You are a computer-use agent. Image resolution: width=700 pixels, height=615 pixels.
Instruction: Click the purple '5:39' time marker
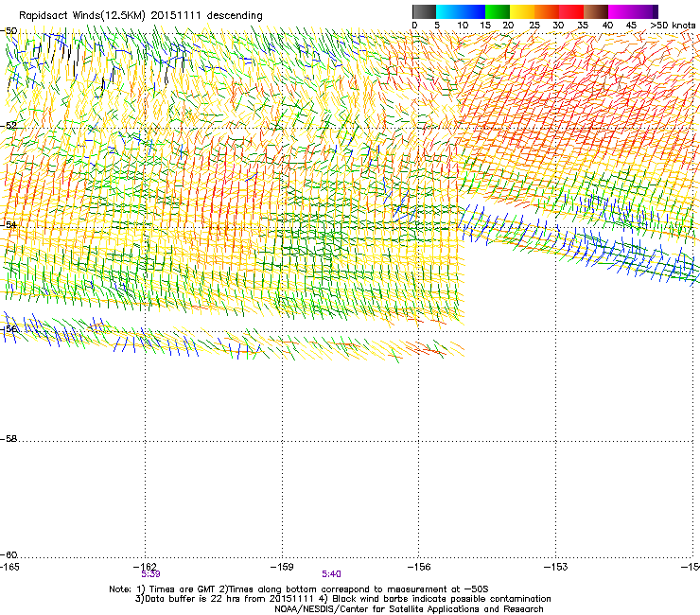tap(151, 574)
